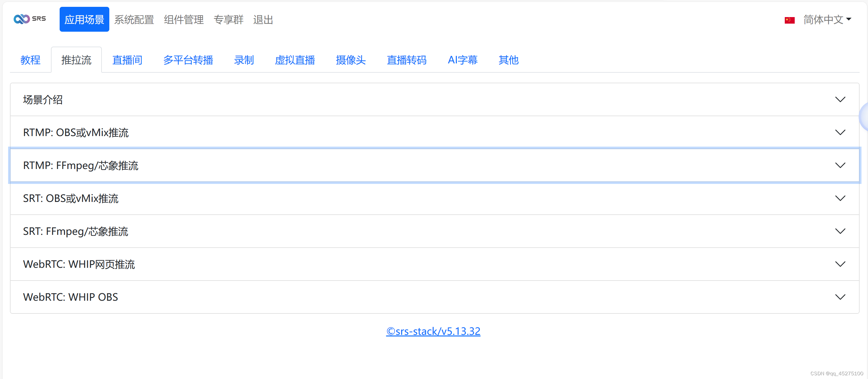Expand WebRTC: WHIP网页推流 chevron
Viewport: 868px width, 379px height.
tap(840, 264)
